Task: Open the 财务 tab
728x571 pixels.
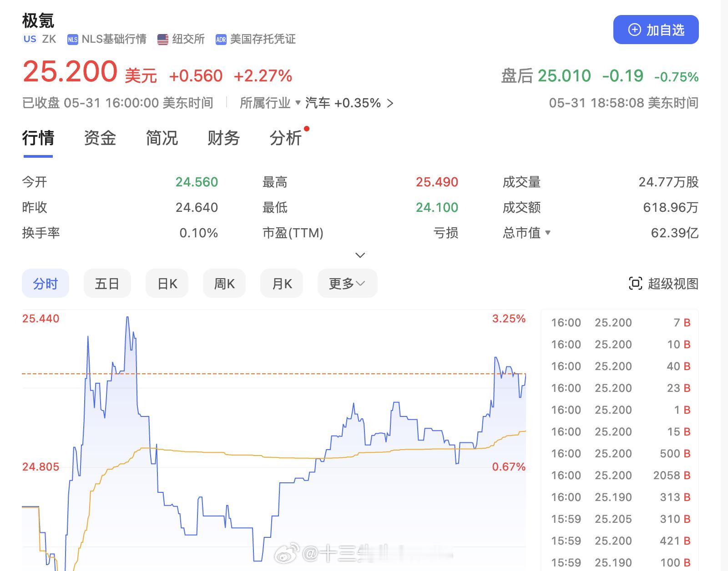Action: (x=224, y=138)
